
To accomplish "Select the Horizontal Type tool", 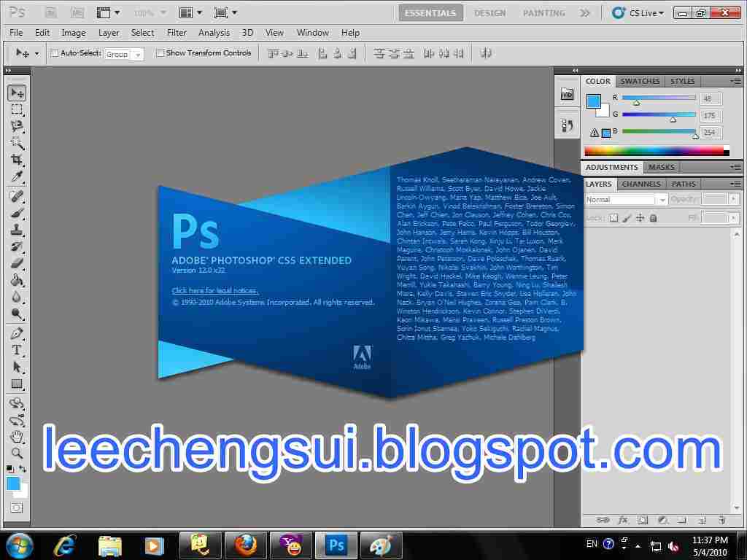I will 18,350.
